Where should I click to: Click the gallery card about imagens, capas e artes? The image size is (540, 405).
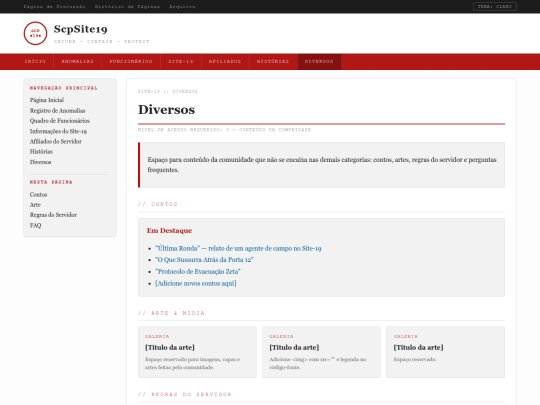click(x=197, y=352)
